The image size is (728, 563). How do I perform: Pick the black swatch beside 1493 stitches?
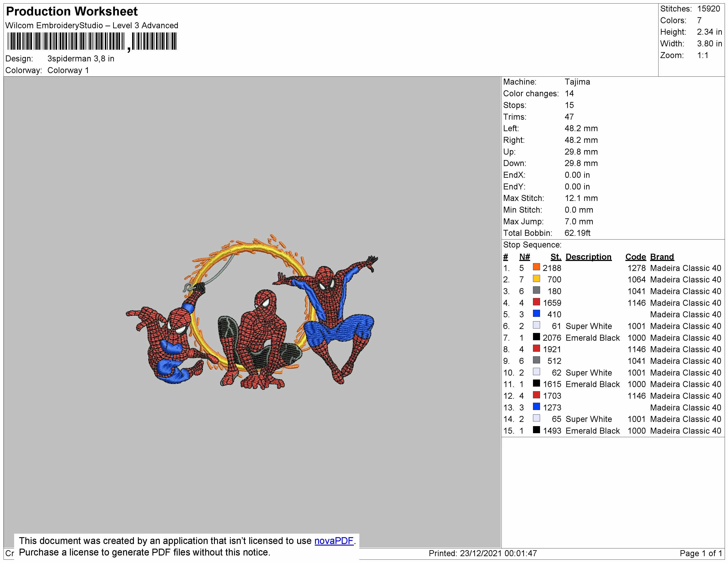coord(536,430)
